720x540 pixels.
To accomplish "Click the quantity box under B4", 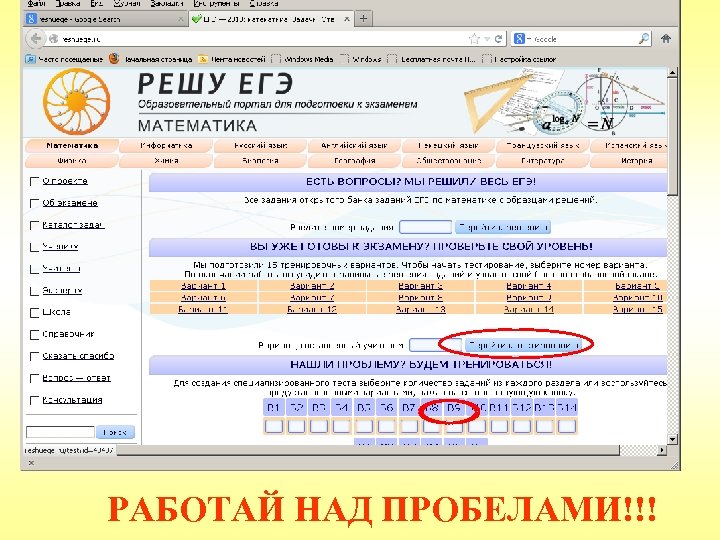I will click(342, 427).
